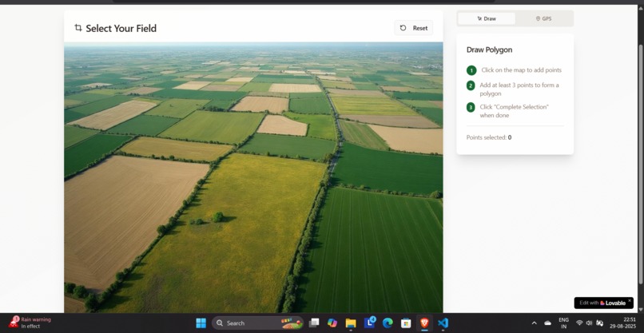
Task: Click the taskbar Search box
Action: [x=257, y=323]
